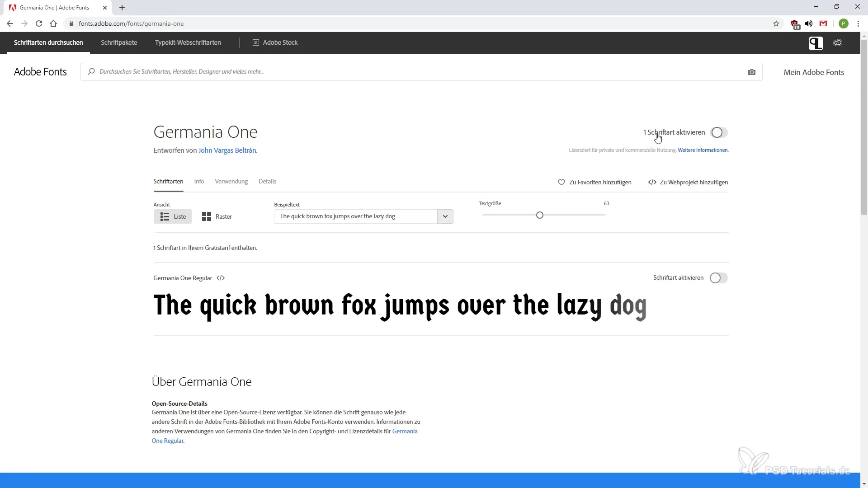The image size is (868, 488).
Task: Open a new browser tab
Action: tap(122, 8)
